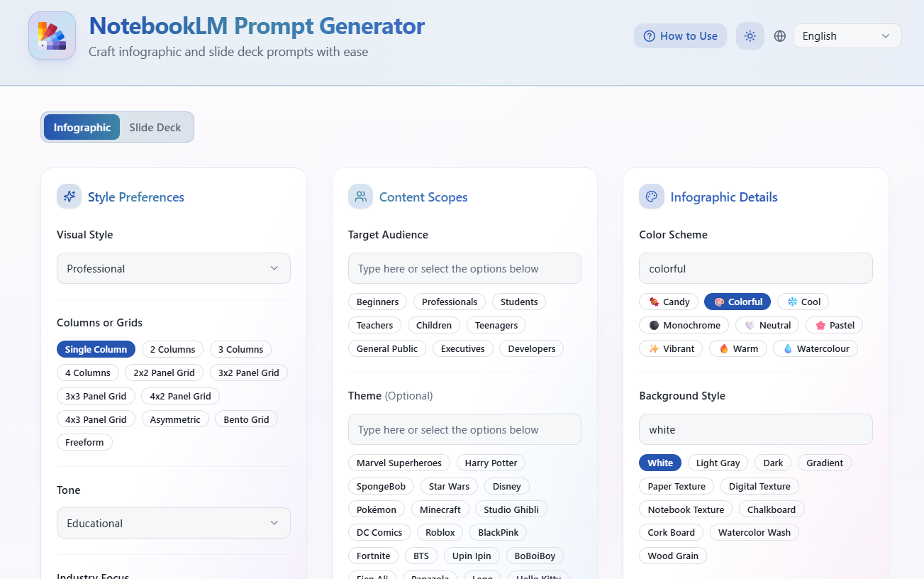Deselect the Colorful color scheme chip
The height and width of the screenshot is (579, 924).
tap(737, 302)
